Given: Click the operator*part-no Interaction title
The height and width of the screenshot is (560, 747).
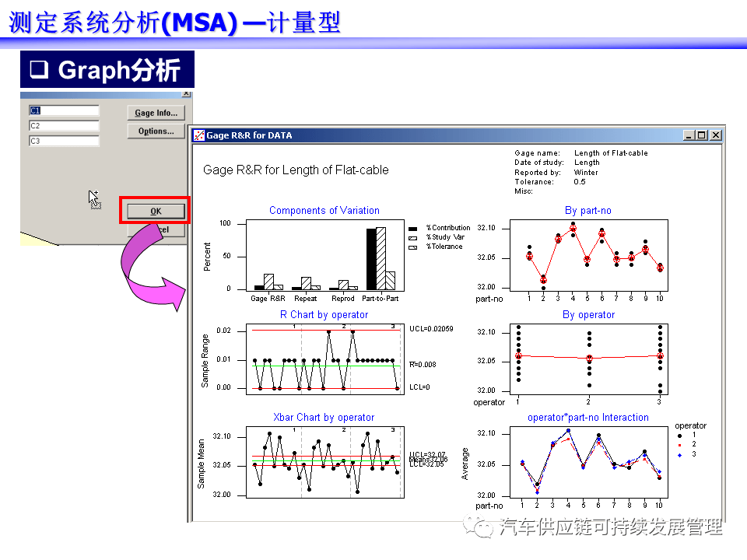Looking at the screenshot, I should pyautogui.click(x=588, y=417).
